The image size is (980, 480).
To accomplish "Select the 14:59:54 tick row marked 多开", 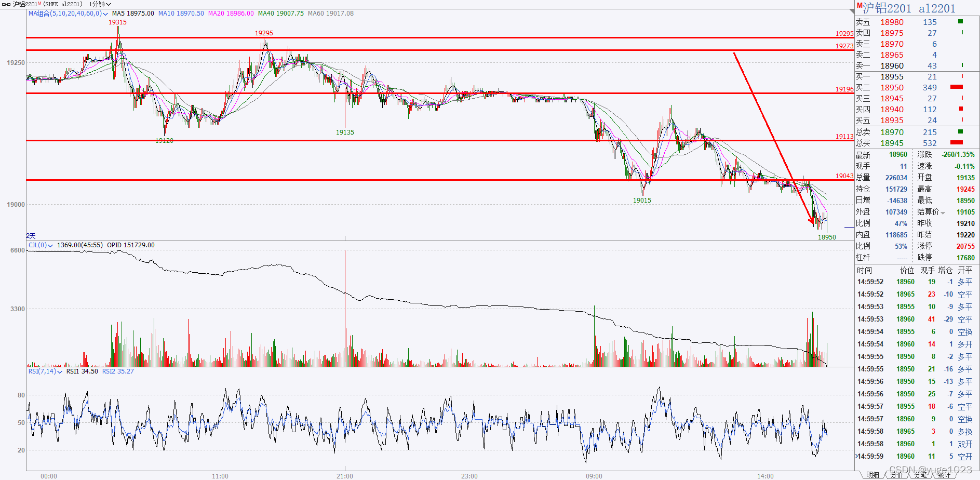I will click(x=917, y=344).
